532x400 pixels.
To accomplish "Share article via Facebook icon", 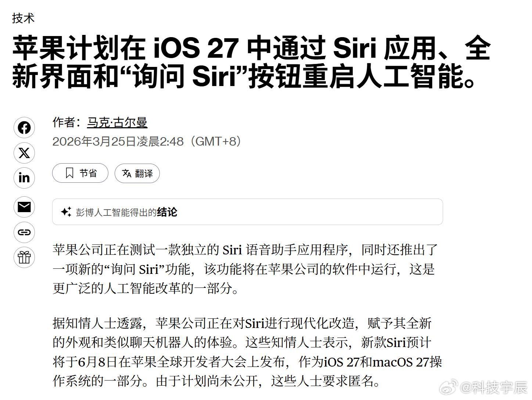I will pos(24,128).
